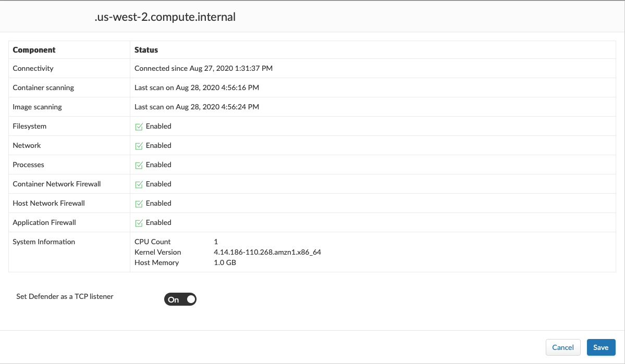Click the Host Network Firewall checkmark icon
The height and width of the screenshot is (364, 625).
coord(139,204)
